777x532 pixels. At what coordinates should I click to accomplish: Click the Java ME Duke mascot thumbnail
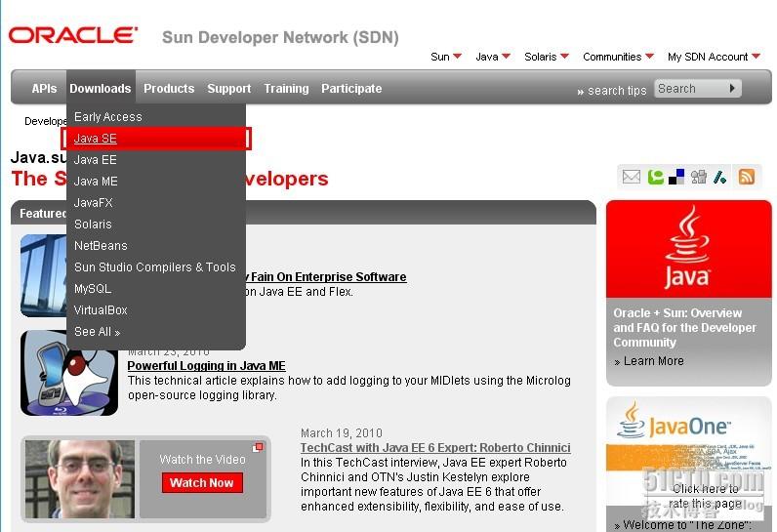point(69,373)
